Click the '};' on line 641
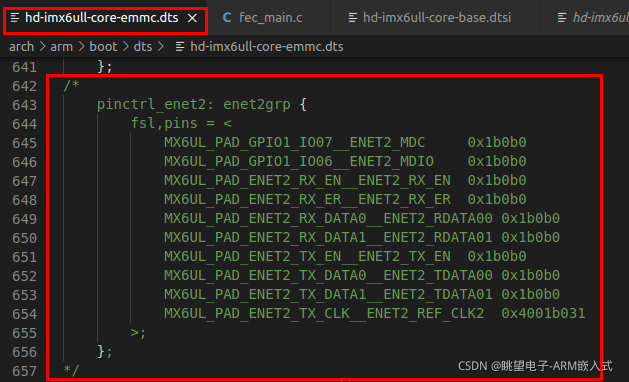 coord(105,66)
